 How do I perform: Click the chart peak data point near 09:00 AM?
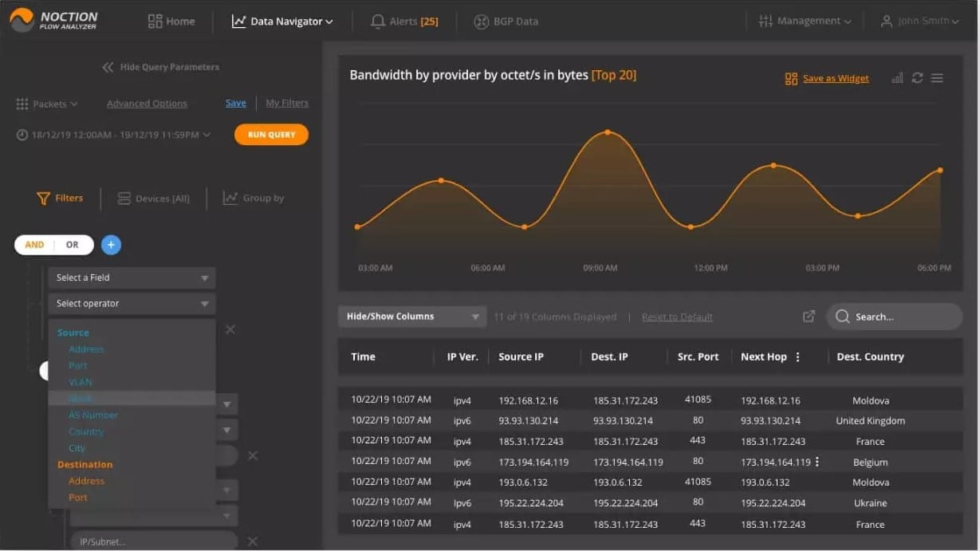(x=608, y=132)
